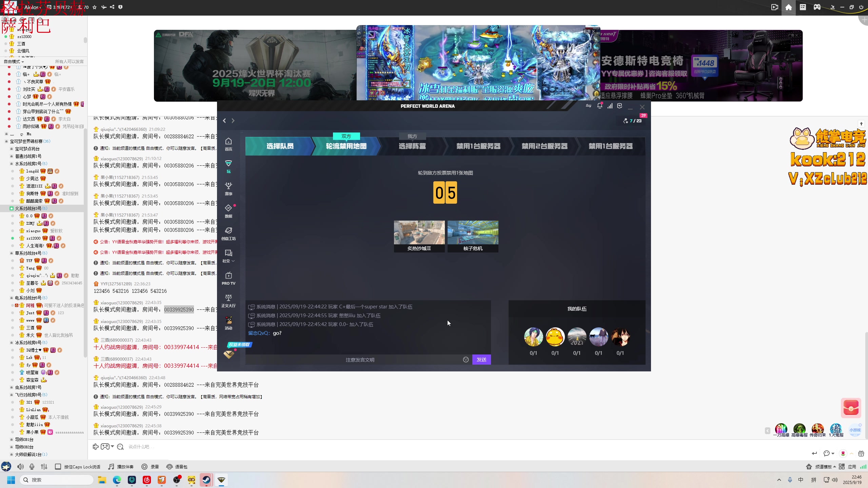Send a tulip flower gift
868x488 pixels.
pyautogui.click(x=843, y=453)
